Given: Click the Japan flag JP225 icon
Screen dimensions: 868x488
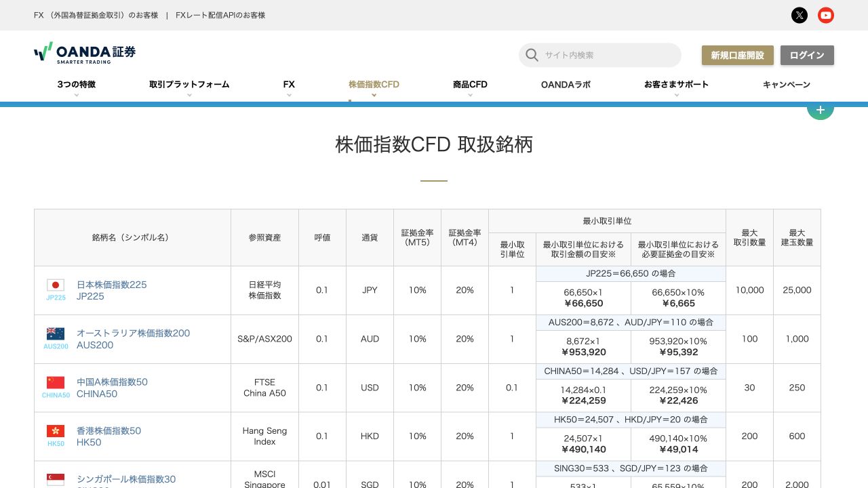Looking at the screenshot, I should tap(56, 289).
